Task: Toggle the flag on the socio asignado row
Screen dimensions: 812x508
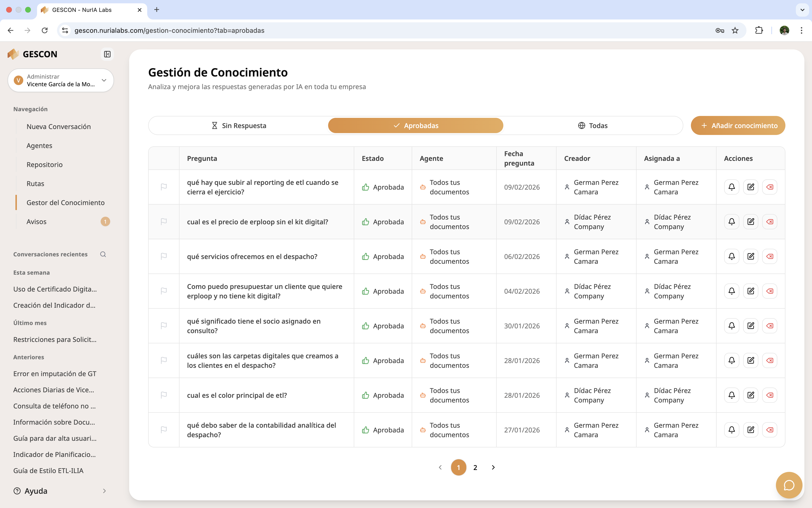Action: (164, 326)
